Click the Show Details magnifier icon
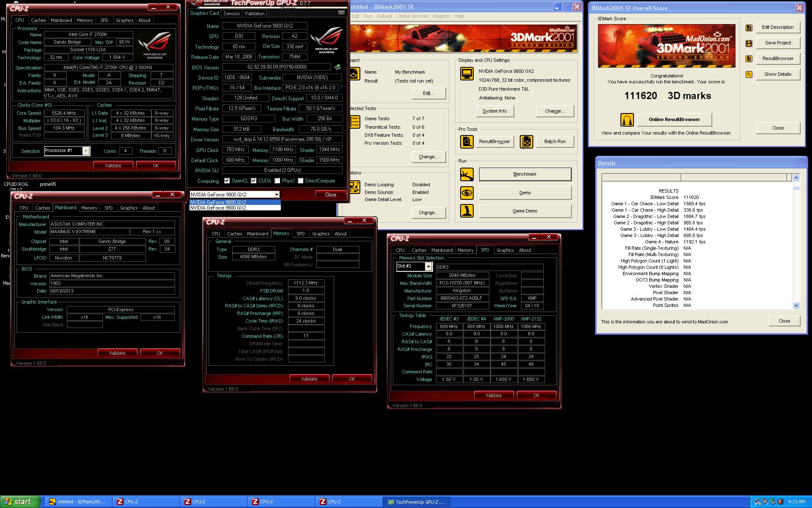The image size is (812, 508). point(749,75)
